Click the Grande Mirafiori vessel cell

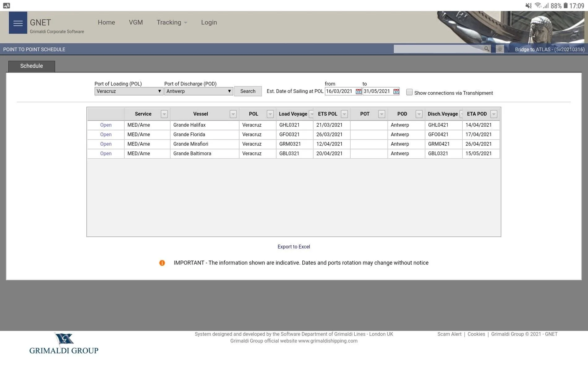(205, 144)
